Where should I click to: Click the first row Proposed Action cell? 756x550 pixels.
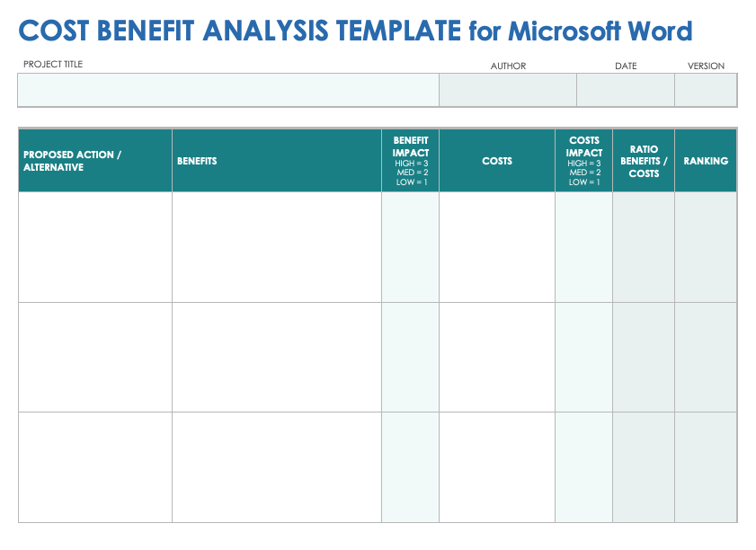95,247
